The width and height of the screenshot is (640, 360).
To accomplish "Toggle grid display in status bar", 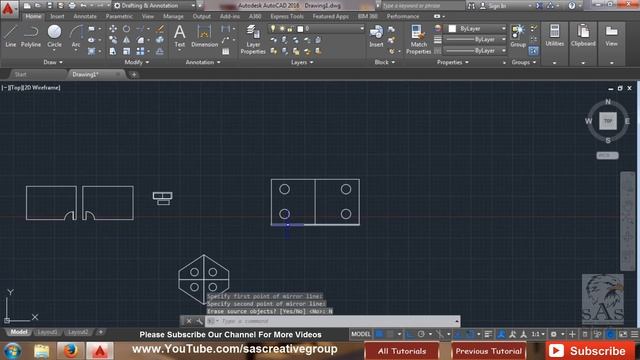I will 379,334.
